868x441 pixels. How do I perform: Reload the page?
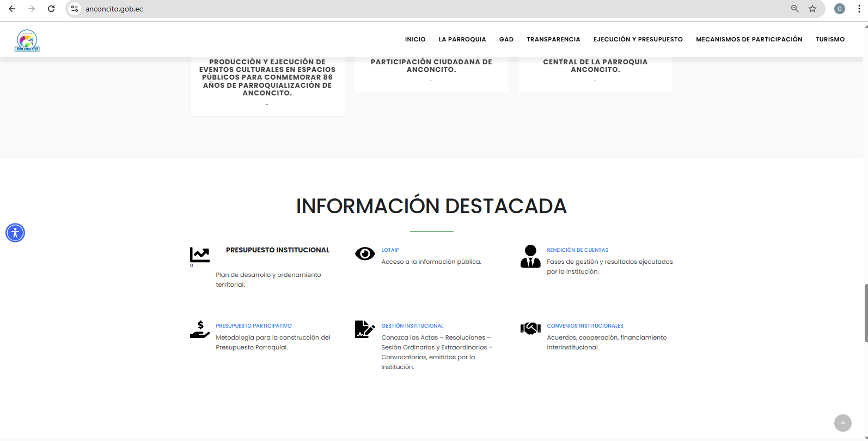click(x=51, y=9)
